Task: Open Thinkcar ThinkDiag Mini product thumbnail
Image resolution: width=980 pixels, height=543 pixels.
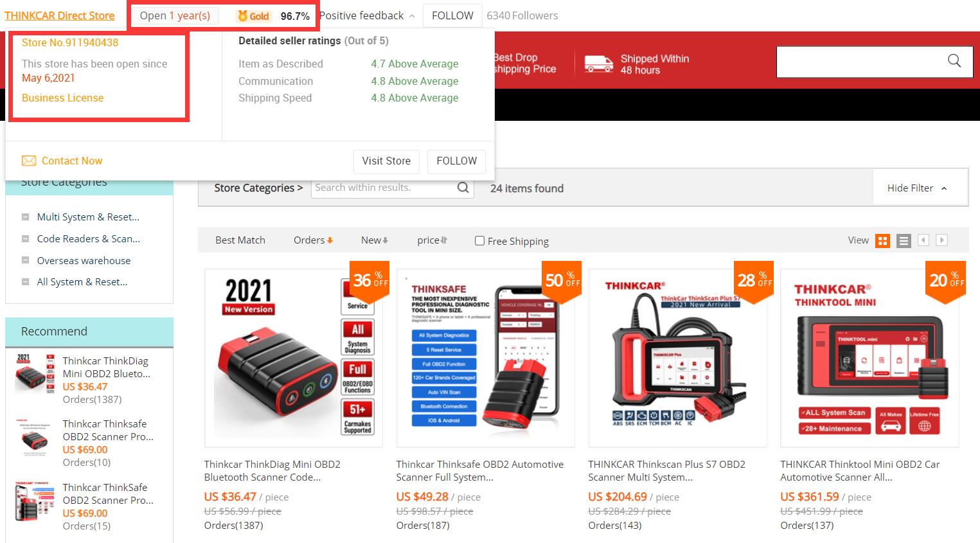Action: [294, 358]
